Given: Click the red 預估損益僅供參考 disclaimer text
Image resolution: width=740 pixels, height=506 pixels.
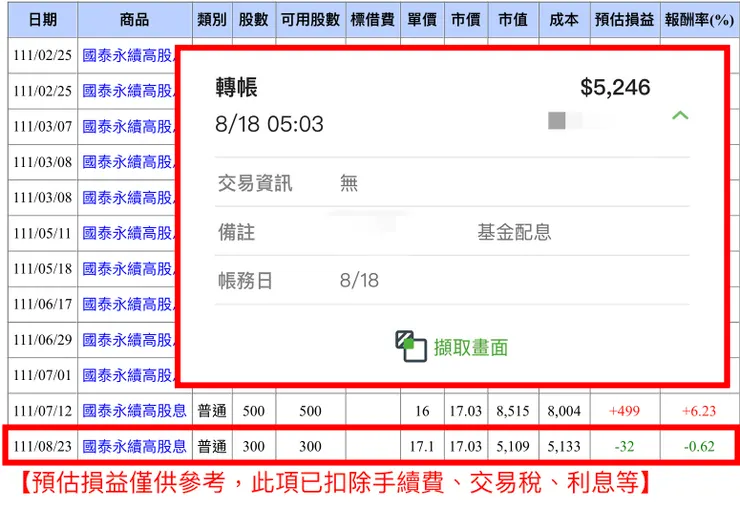Looking at the screenshot, I should [336, 482].
